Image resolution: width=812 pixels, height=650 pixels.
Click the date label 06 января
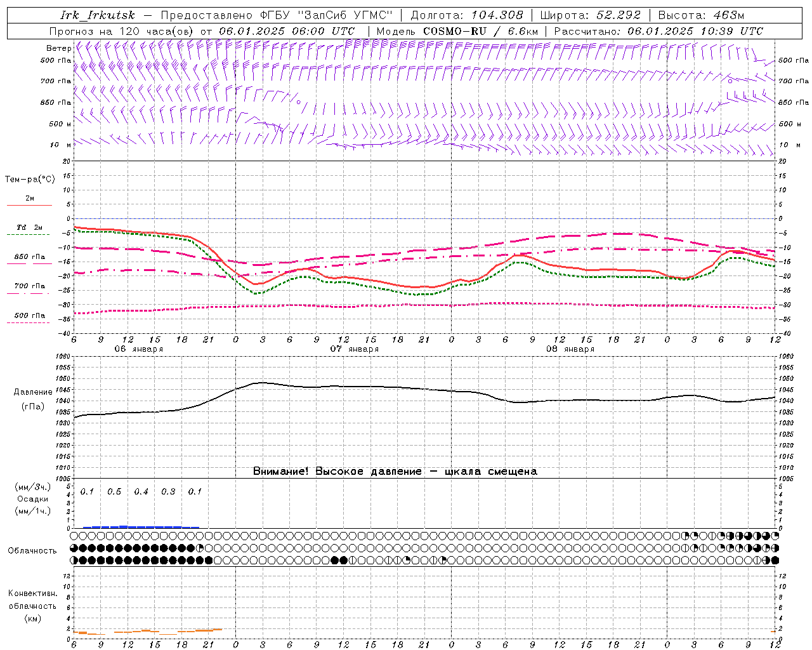pos(138,348)
